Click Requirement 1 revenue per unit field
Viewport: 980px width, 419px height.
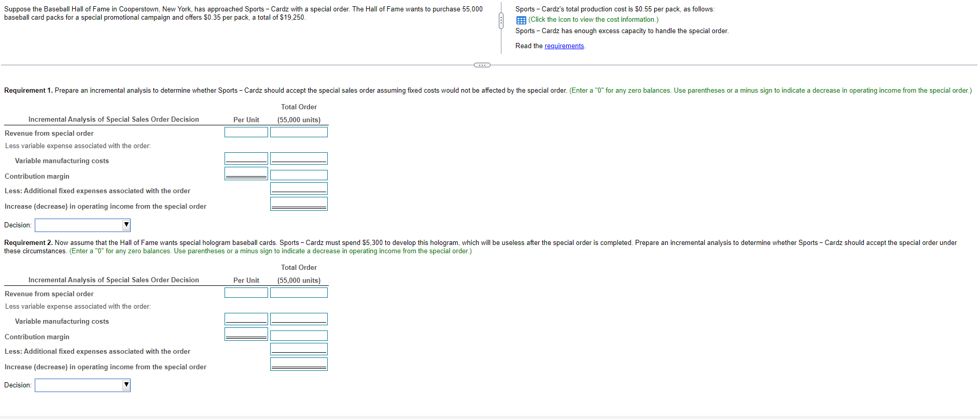[x=246, y=132]
